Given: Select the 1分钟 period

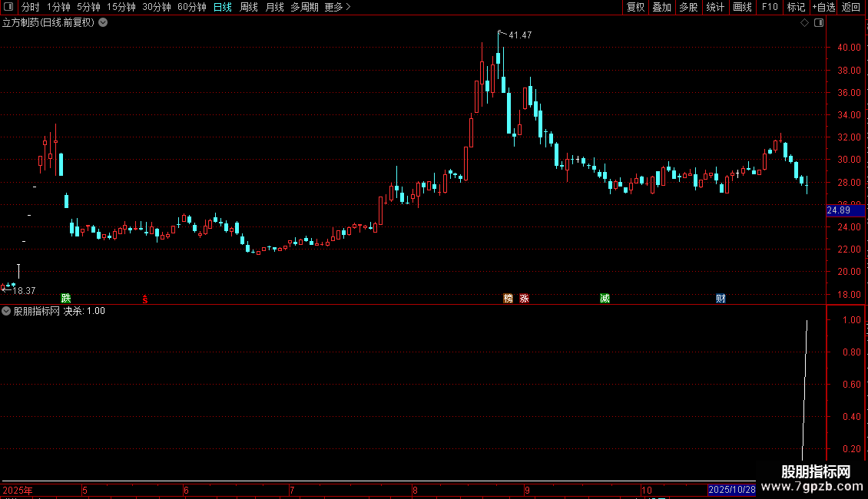Looking at the screenshot, I should click(x=58, y=7).
